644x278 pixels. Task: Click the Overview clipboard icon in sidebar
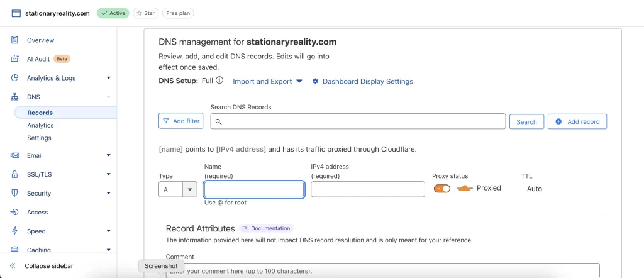pyautogui.click(x=15, y=40)
